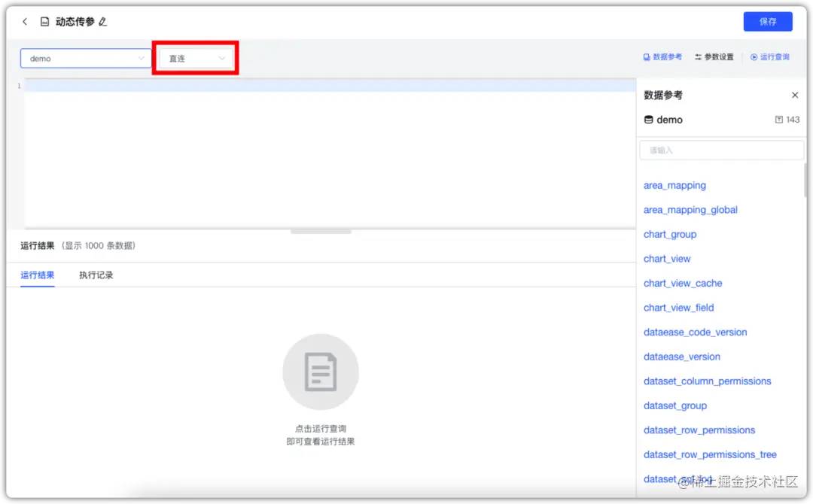The image size is (813, 504).
Task: Run the query with 运行查询
Action: pyautogui.click(x=770, y=57)
